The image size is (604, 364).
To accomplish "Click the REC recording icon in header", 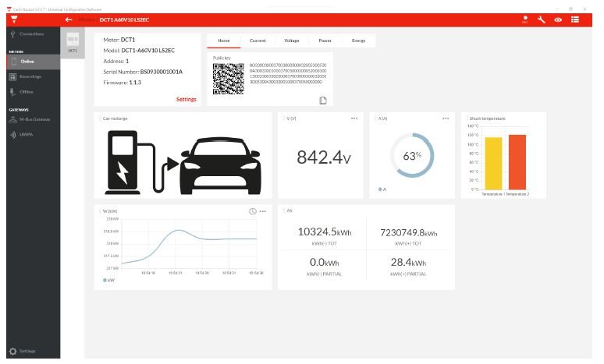I will tap(525, 19).
